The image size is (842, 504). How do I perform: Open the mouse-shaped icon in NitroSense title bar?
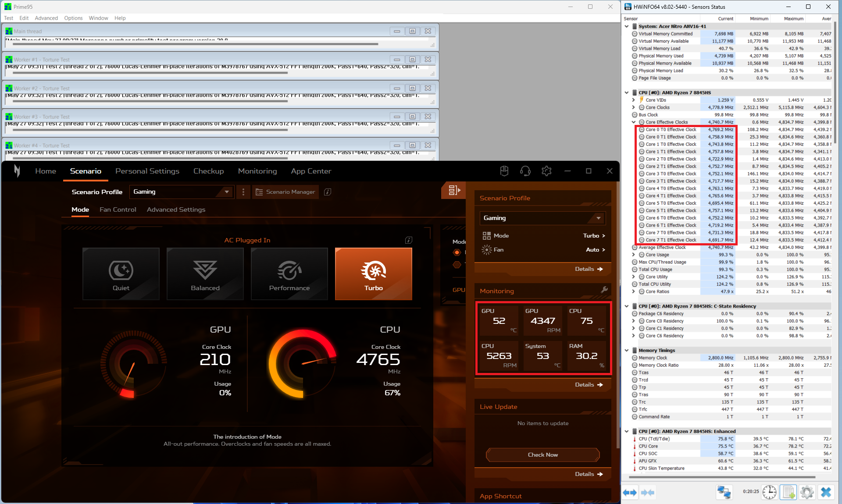[504, 171]
